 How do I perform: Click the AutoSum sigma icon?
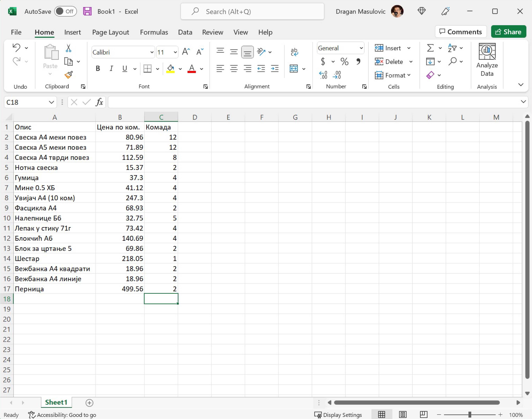click(x=430, y=48)
